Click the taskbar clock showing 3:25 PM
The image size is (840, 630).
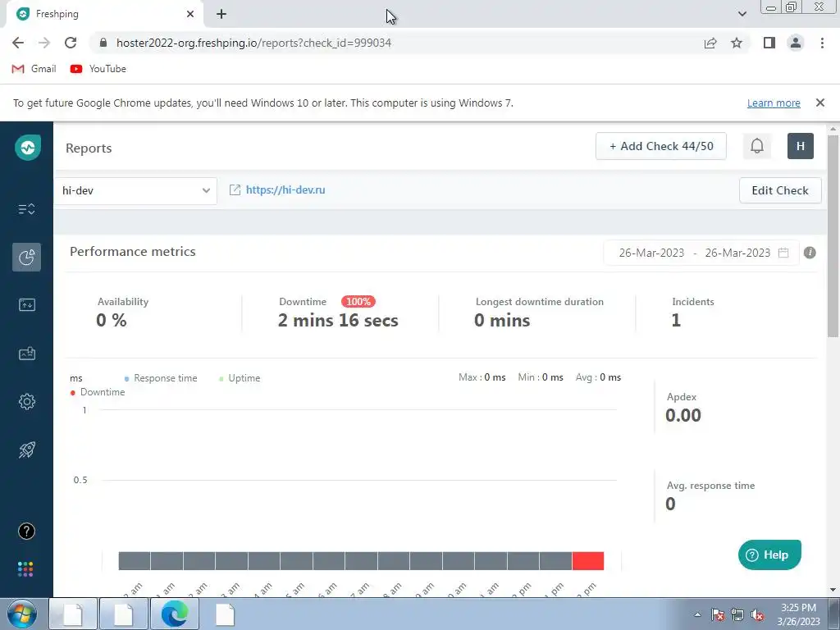[x=798, y=614]
